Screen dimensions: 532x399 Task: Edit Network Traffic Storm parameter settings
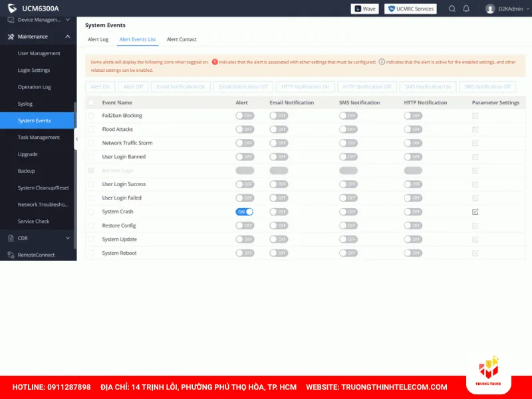[x=475, y=143]
